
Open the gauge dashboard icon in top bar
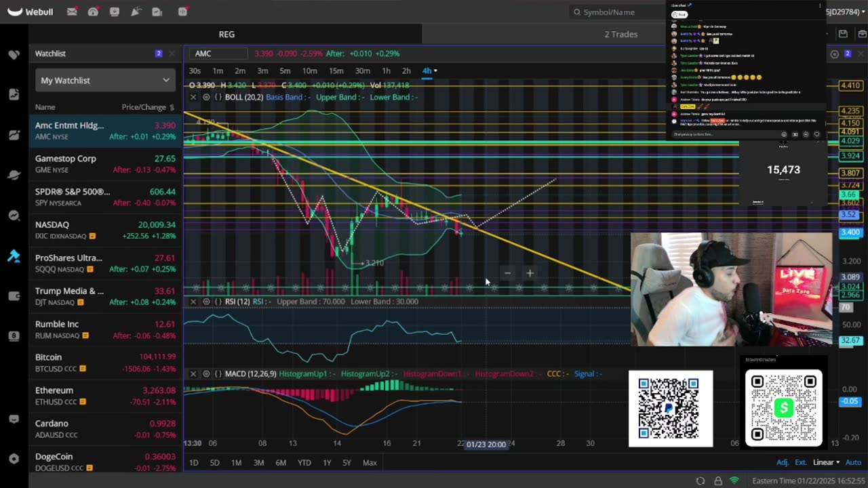click(93, 12)
